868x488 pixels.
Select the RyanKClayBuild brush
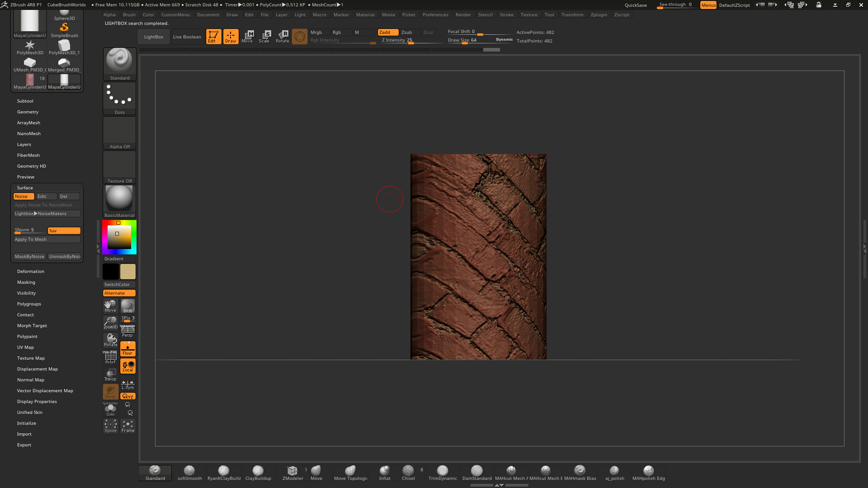(224, 473)
